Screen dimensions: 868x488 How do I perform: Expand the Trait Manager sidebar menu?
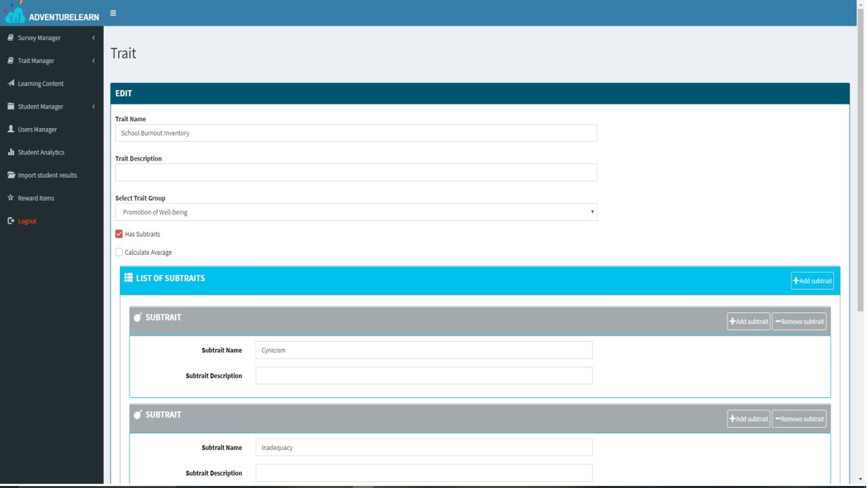52,61
